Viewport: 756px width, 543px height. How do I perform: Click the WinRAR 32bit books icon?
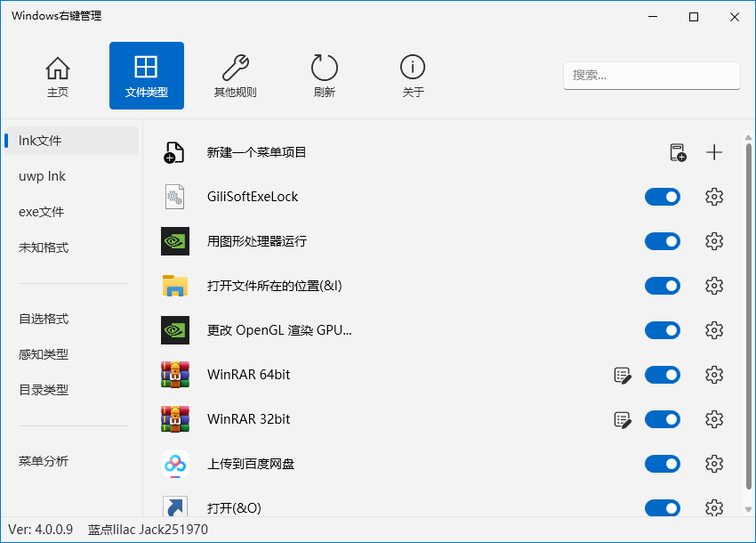175,419
